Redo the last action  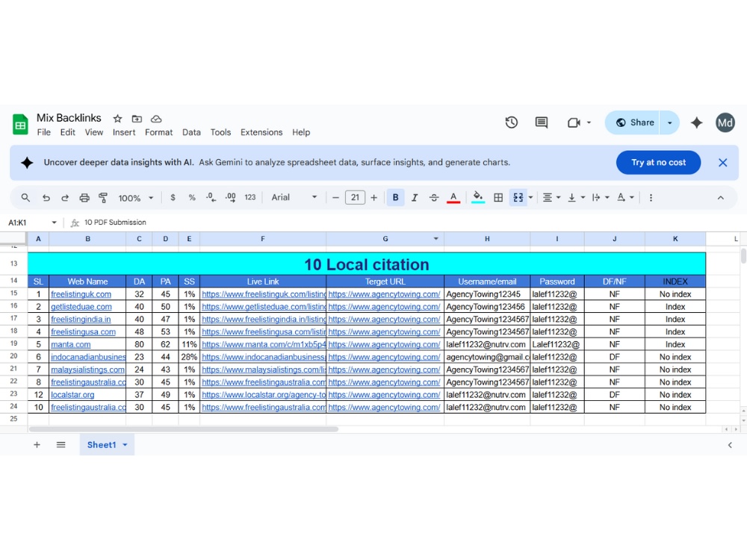pos(65,198)
